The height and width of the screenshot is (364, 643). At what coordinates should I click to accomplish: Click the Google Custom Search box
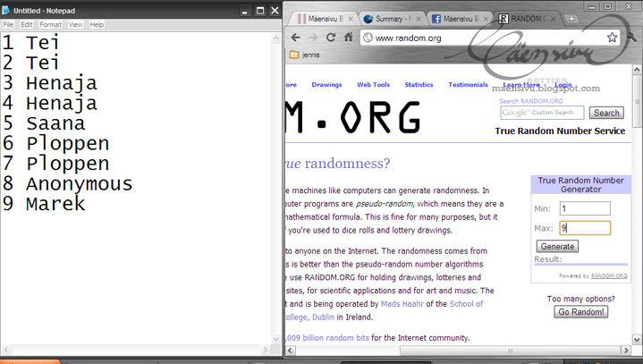pyautogui.click(x=542, y=113)
